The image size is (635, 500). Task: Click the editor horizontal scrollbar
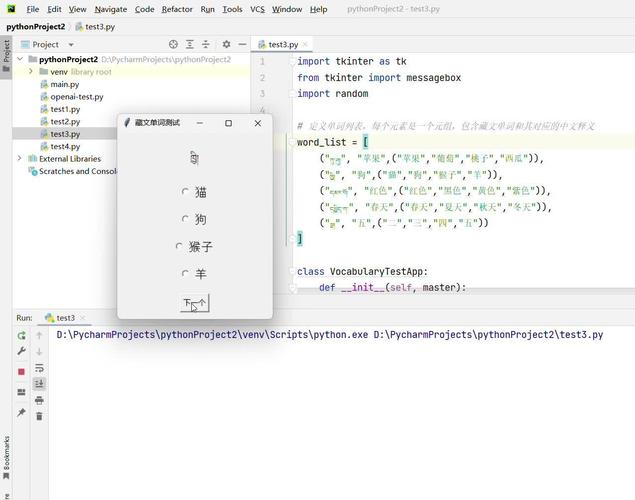point(464,291)
